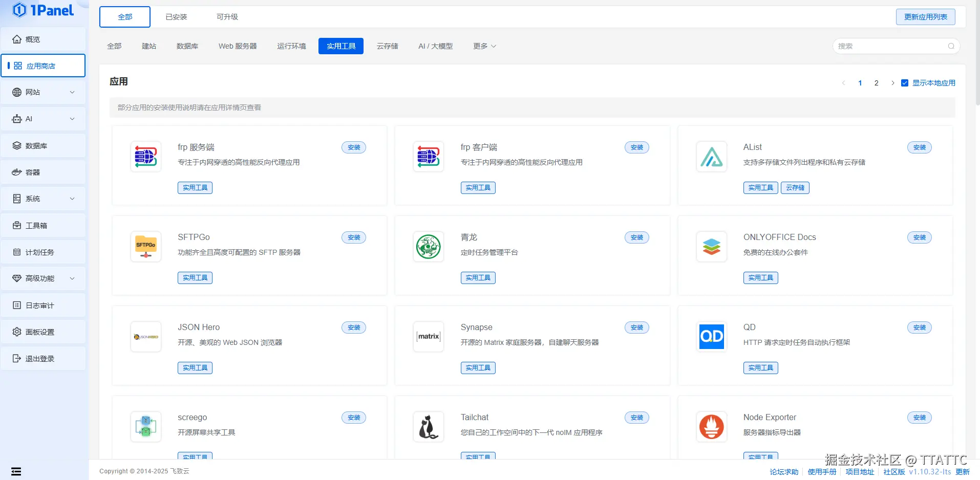Click the 更新 version link
The width and height of the screenshot is (980, 480).
963,472
